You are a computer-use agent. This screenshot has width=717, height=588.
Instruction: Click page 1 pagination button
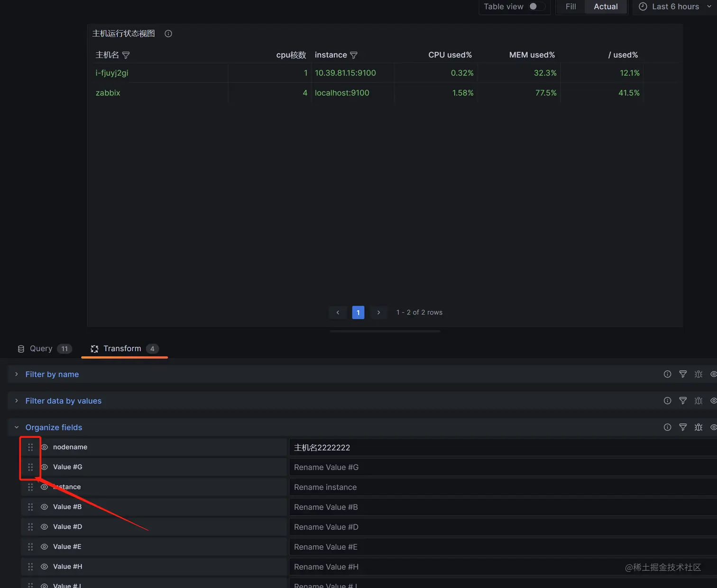(x=358, y=312)
